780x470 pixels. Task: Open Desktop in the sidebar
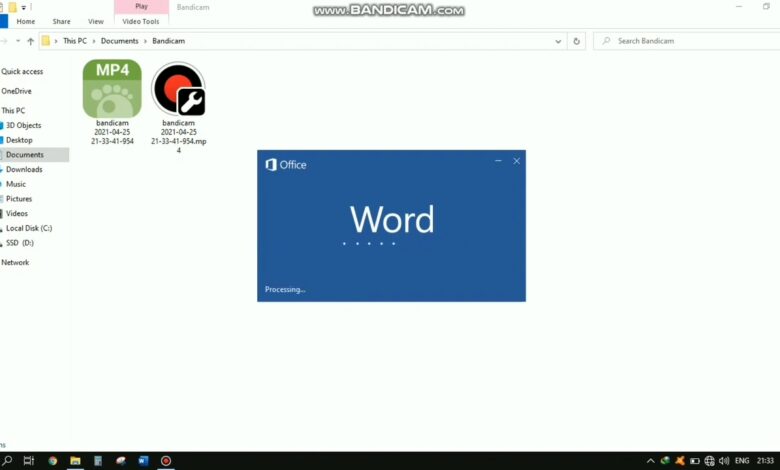[x=19, y=140]
